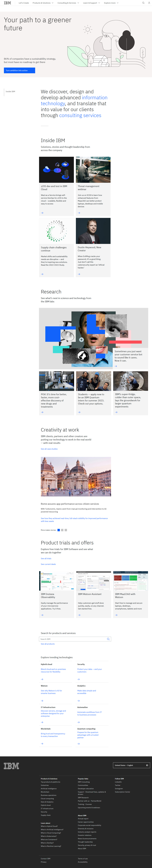
Task: Open the footer Accessibility link
Action: [x=83, y=862]
